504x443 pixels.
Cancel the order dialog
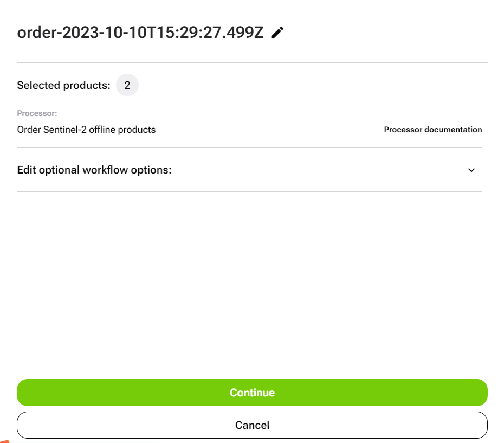(252, 425)
